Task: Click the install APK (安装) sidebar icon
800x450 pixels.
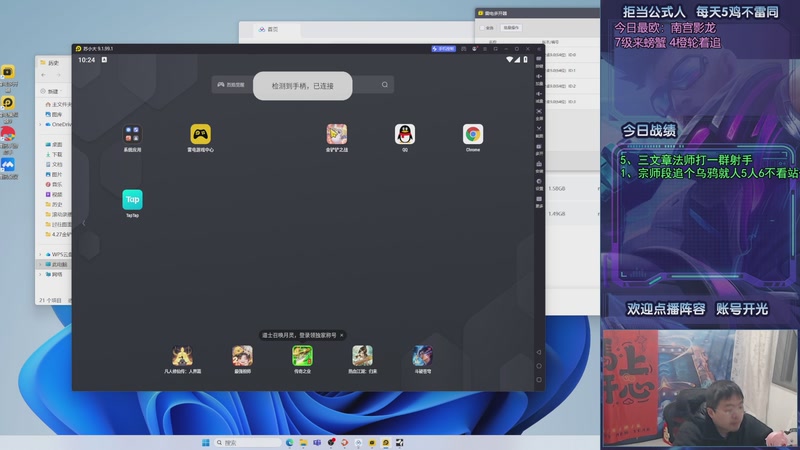Action: point(539,166)
